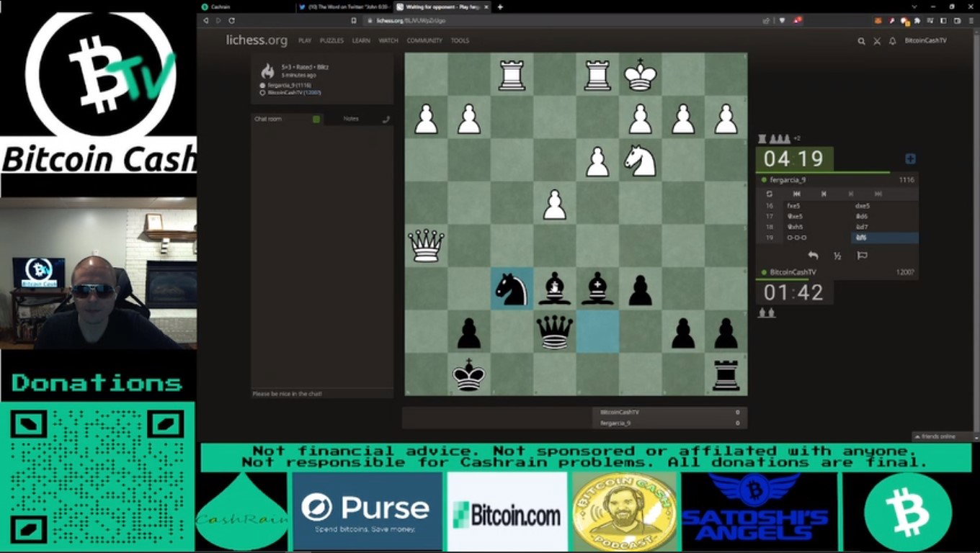Viewport: 980px width, 553px height.
Task: Step back one move in move list
Action: click(x=824, y=194)
